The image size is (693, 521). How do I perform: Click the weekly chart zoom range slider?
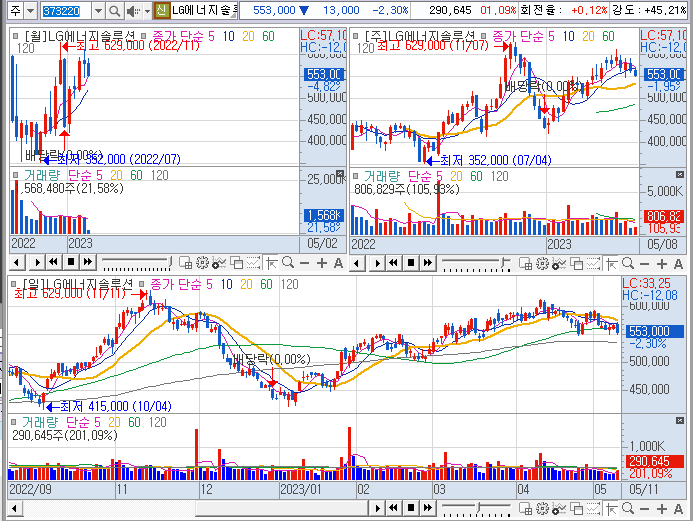click(x=476, y=264)
